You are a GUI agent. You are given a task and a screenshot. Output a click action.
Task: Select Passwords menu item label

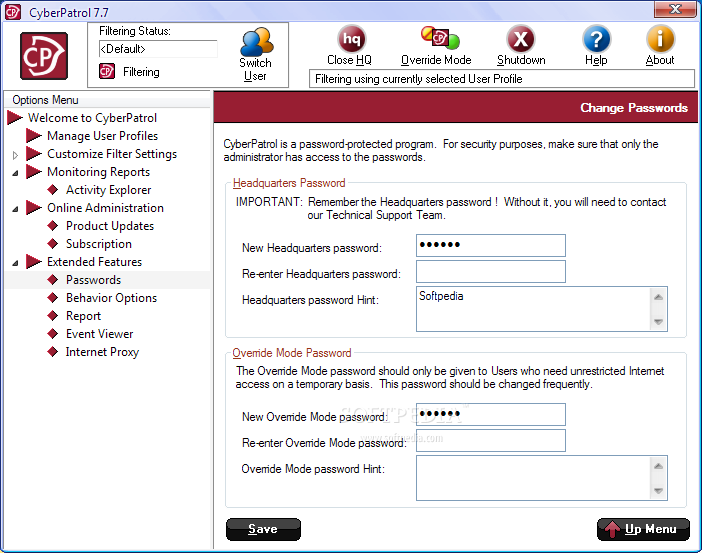(x=94, y=280)
